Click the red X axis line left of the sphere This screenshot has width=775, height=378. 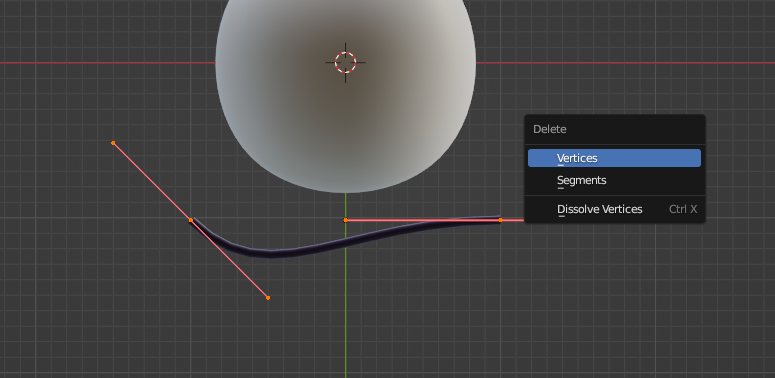tap(108, 63)
